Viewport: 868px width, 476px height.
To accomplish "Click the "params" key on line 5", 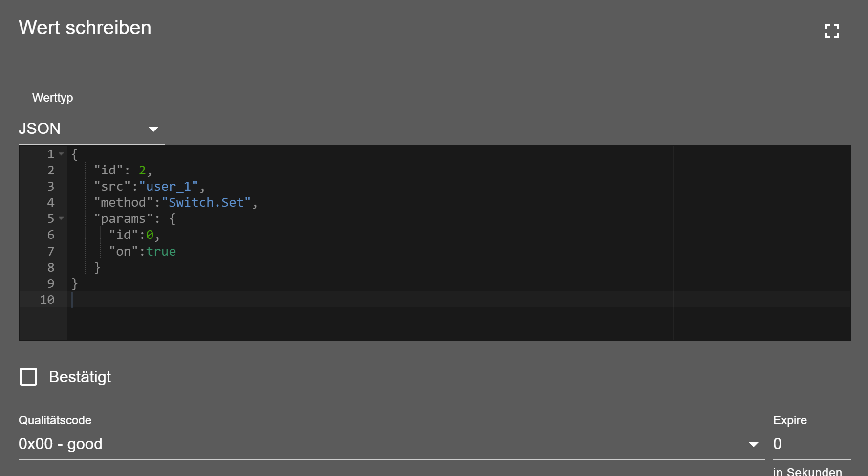I will pyautogui.click(x=124, y=218).
